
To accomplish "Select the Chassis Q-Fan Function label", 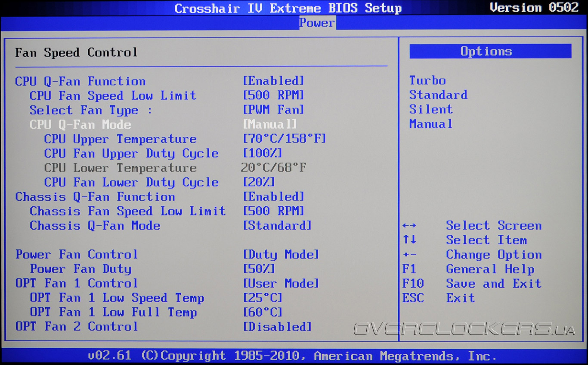I will coord(95,196).
